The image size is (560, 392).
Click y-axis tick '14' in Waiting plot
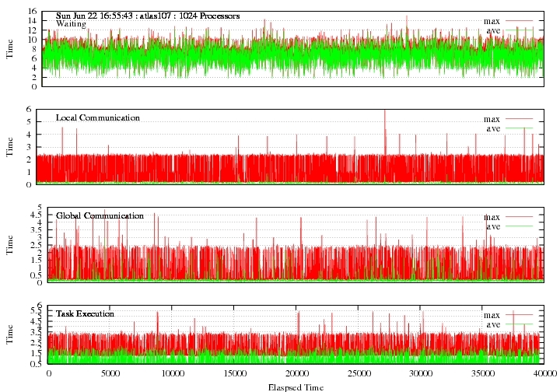(x=32, y=21)
